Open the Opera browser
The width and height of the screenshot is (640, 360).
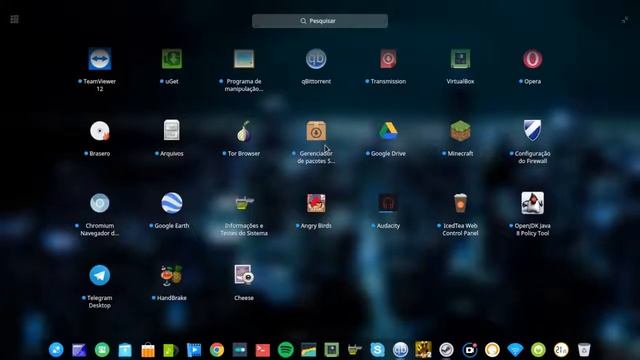point(532,59)
